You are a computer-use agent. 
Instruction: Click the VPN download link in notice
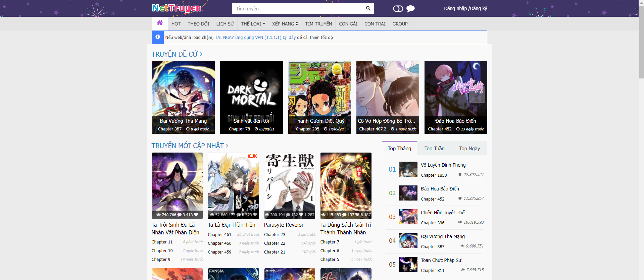coord(255,38)
